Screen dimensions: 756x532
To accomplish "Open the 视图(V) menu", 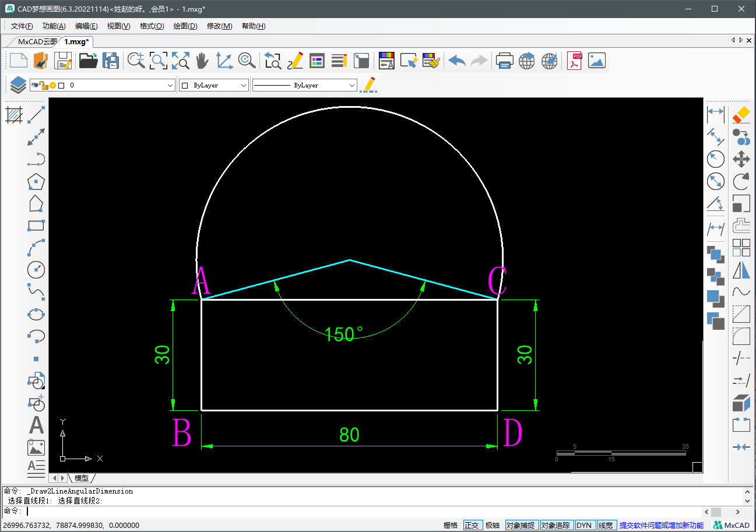I will click(x=118, y=26).
